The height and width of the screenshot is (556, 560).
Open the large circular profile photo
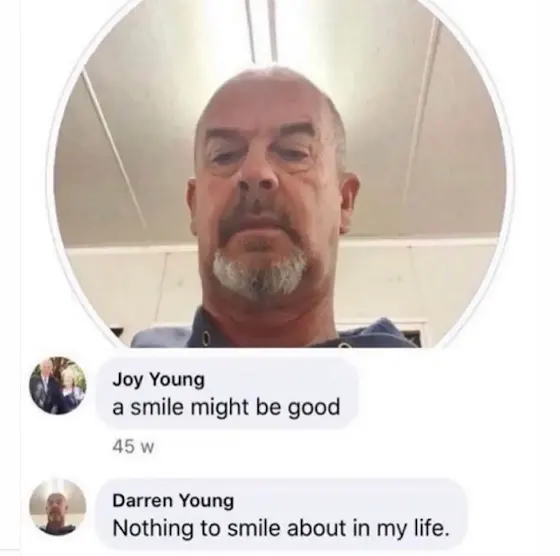tap(280, 174)
